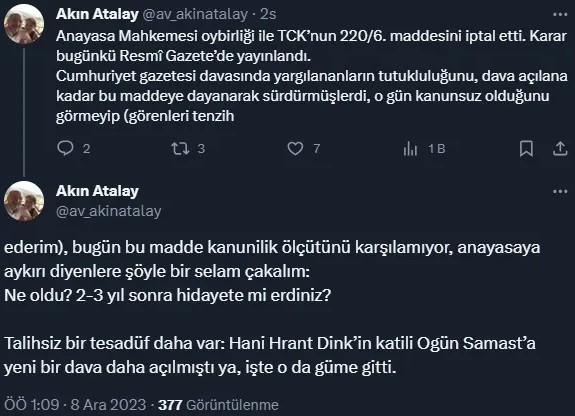Open the first tweet text about Anayasa Mahkemesi
Image resolution: width=575 pixels, height=416 pixels.
coord(312,76)
